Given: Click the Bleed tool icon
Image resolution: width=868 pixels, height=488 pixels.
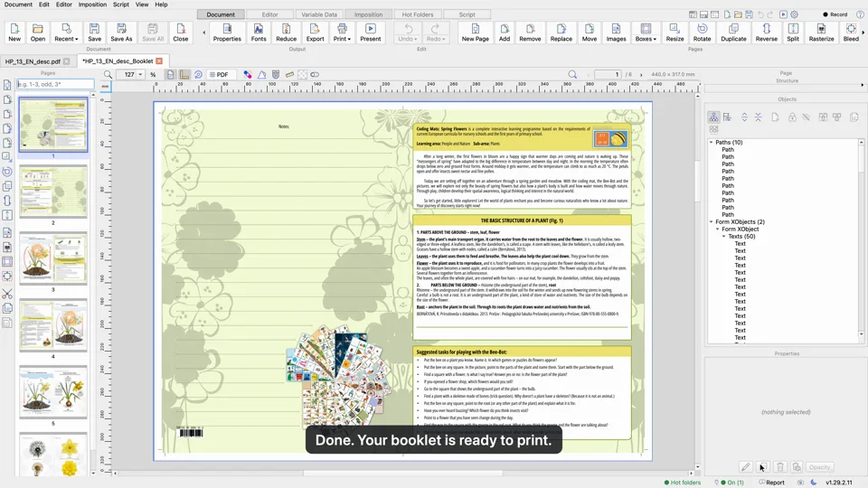Looking at the screenshot, I should pyautogui.click(x=851, y=33).
